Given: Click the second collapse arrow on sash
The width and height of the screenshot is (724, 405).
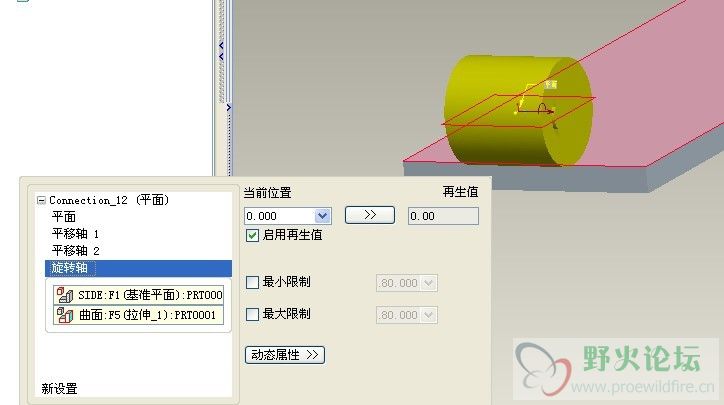Looking at the screenshot, I should [222, 56].
